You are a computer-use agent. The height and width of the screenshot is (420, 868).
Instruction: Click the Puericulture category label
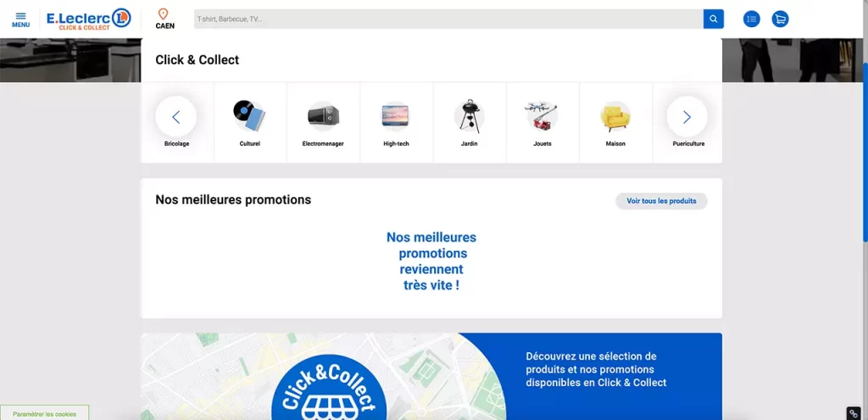(688, 144)
